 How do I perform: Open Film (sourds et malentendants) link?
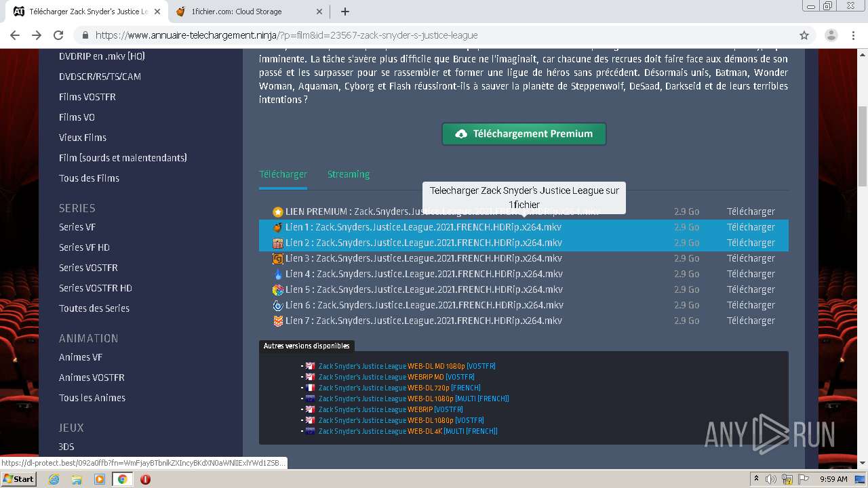[x=123, y=158]
